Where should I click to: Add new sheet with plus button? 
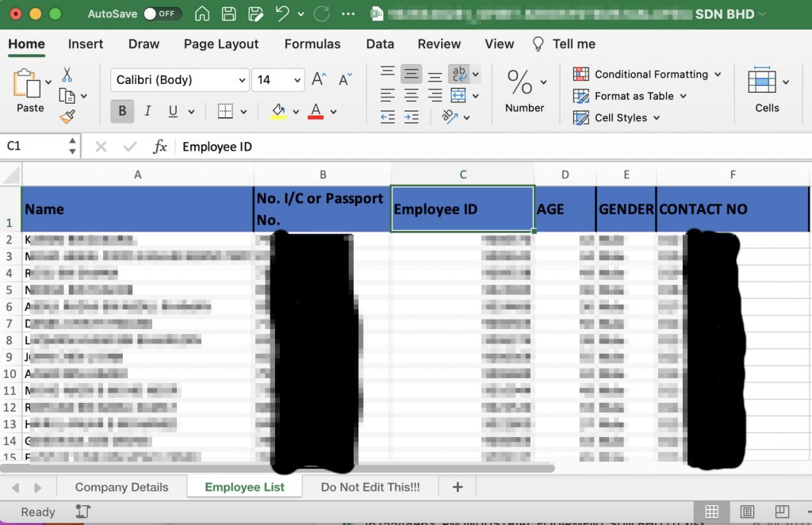click(458, 487)
